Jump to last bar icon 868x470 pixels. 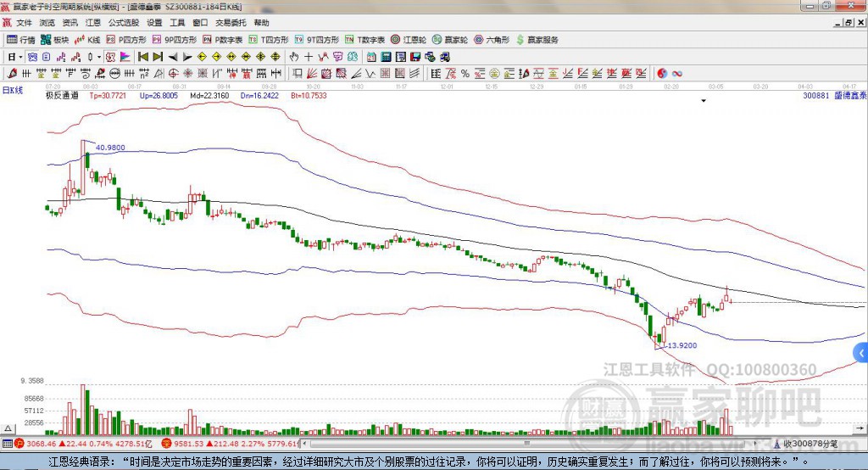(158, 57)
